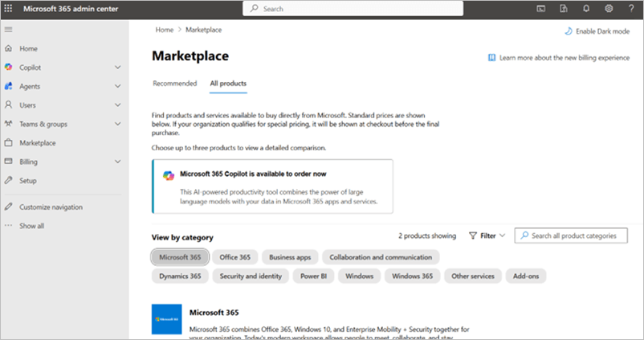Switch to the All products tab
The width and height of the screenshot is (644, 340).
click(x=228, y=84)
